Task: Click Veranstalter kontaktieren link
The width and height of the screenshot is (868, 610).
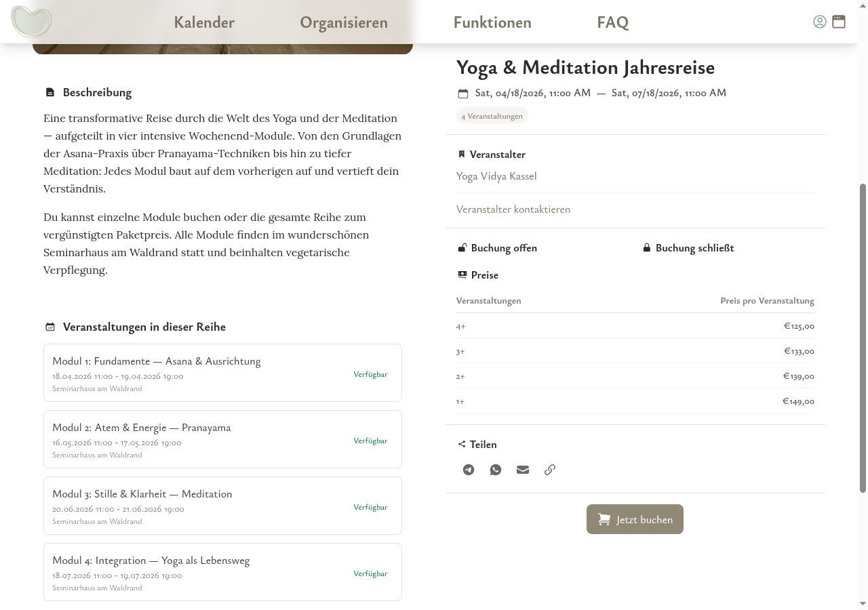Action: (x=513, y=209)
